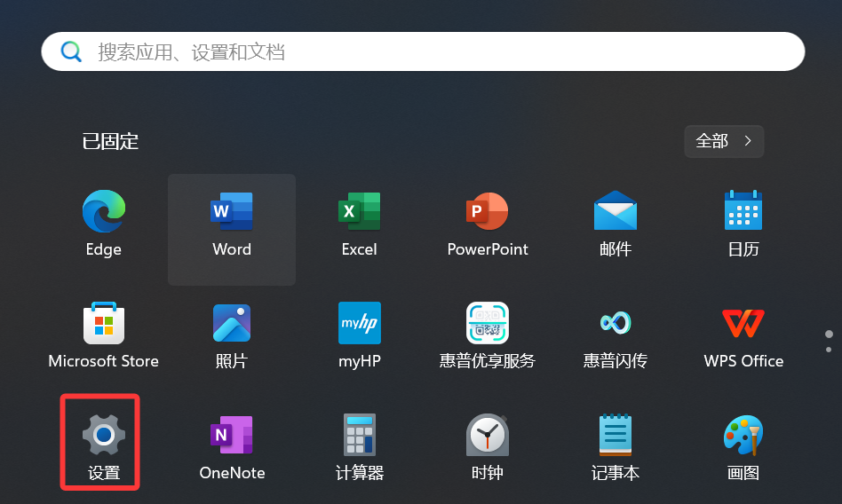The height and width of the screenshot is (504, 842).
Task: Go to second pinned page dot
Action: pos(829,350)
